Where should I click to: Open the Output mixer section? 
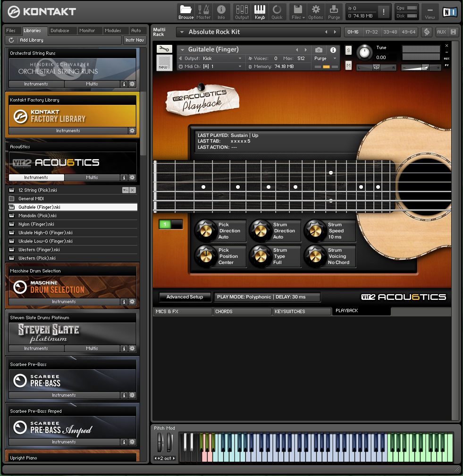(242, 12)
